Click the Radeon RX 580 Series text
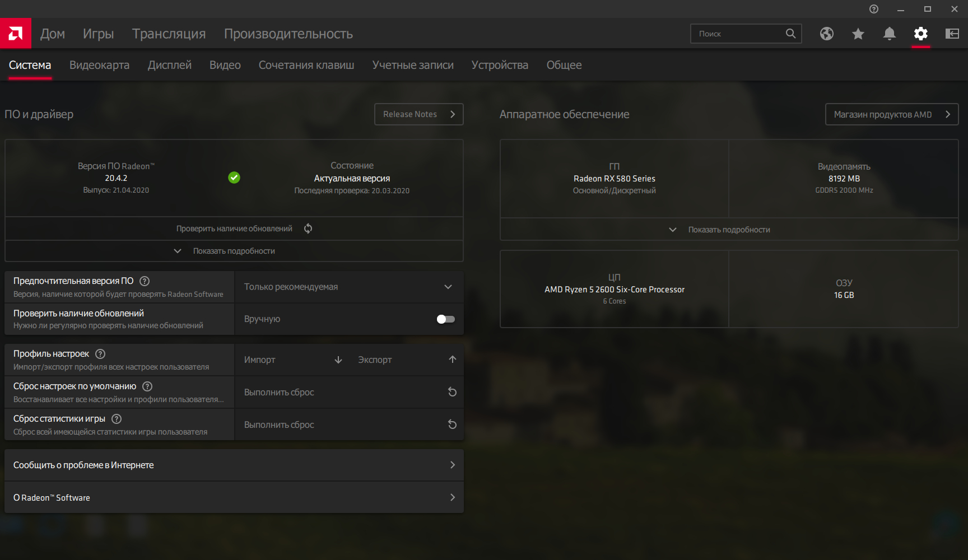 click(x=615, y=179)
